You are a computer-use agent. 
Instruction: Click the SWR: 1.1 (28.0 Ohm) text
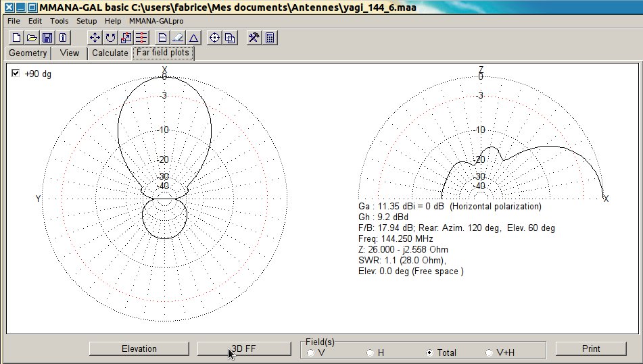click(402, 261)
